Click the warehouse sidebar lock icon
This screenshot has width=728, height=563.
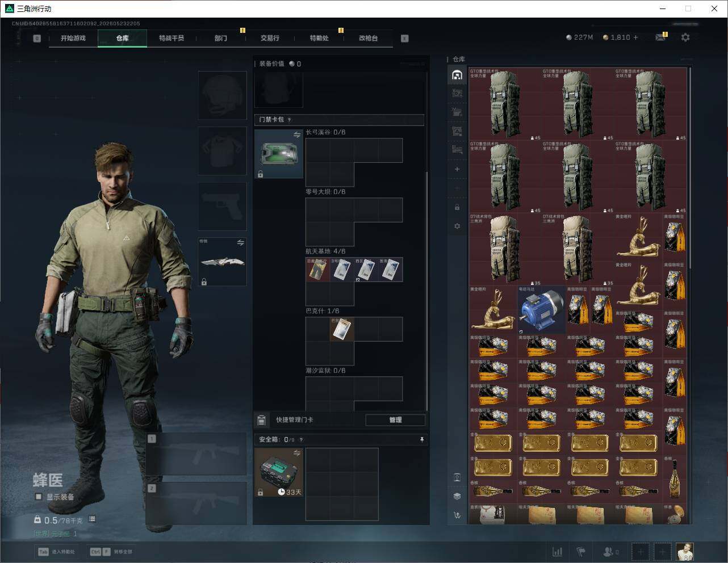pos(457,207)
